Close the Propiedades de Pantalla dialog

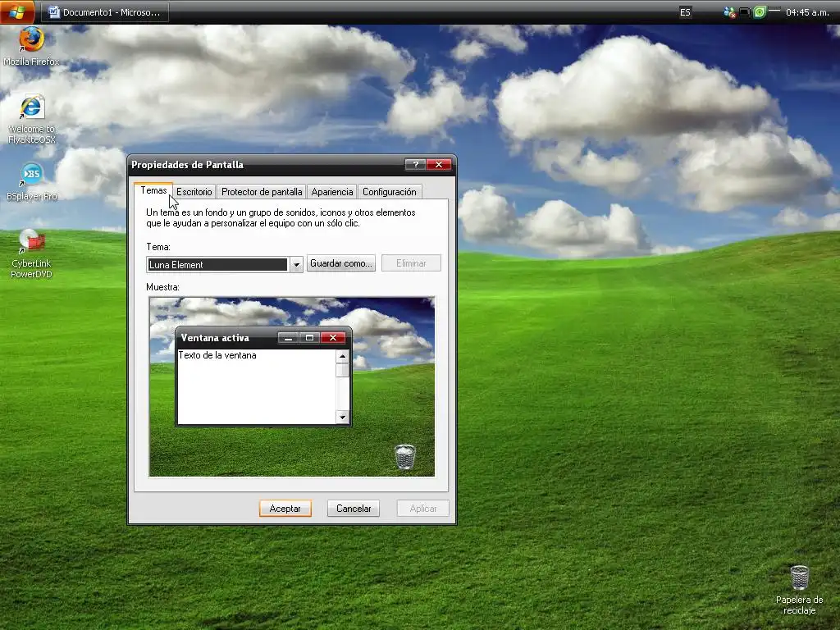pos(440,164)
